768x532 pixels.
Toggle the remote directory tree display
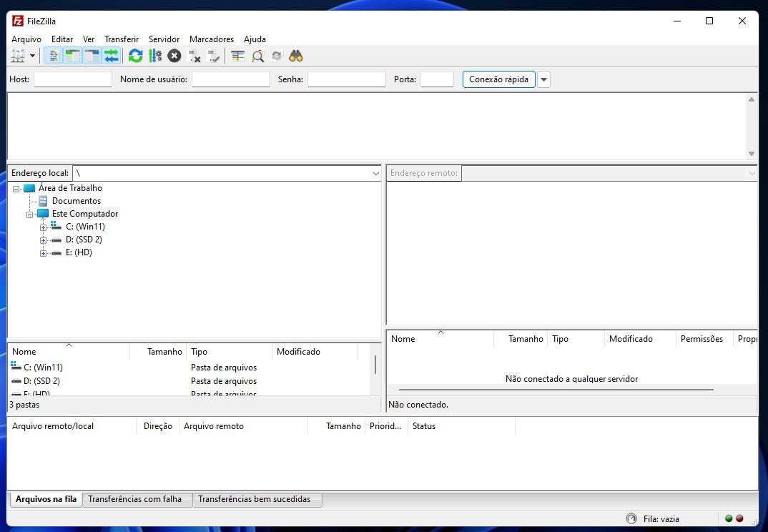92,56
